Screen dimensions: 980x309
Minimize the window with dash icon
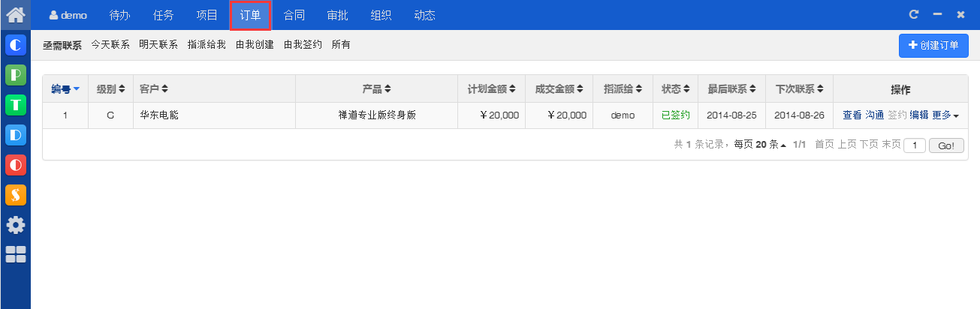(x=937, y=14)
